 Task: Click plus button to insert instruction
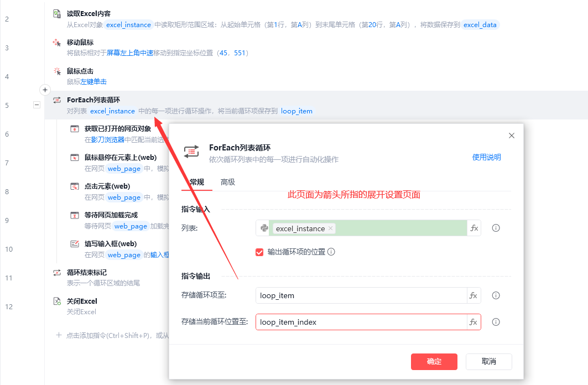coord(45,90)
